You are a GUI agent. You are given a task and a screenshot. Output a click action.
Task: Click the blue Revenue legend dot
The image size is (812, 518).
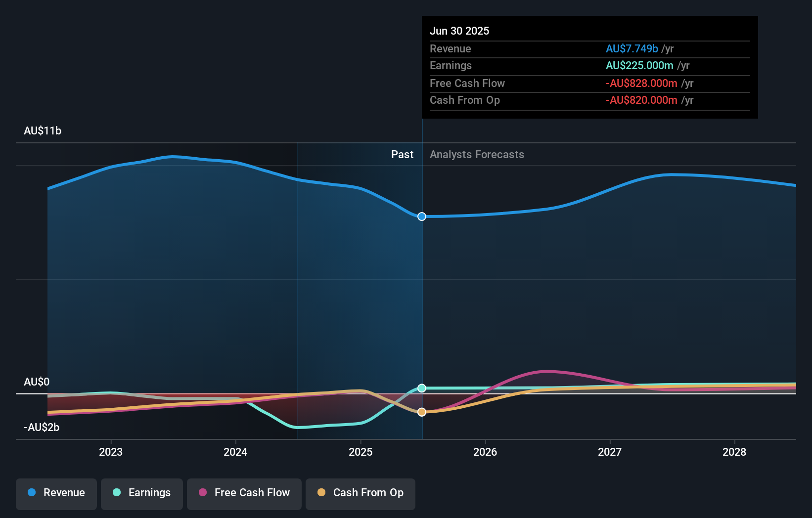32,493
